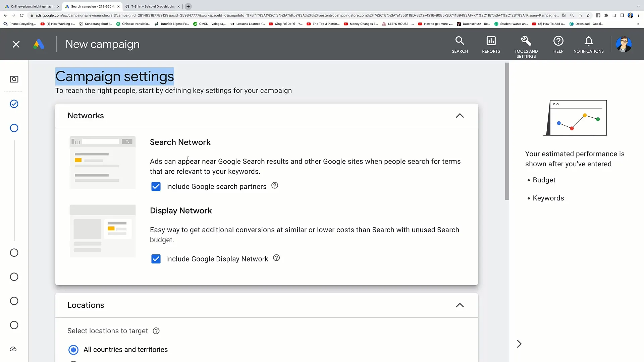Click the account profile icon
The height and width of the screenshot is (362, 644).
click(623, 44)
